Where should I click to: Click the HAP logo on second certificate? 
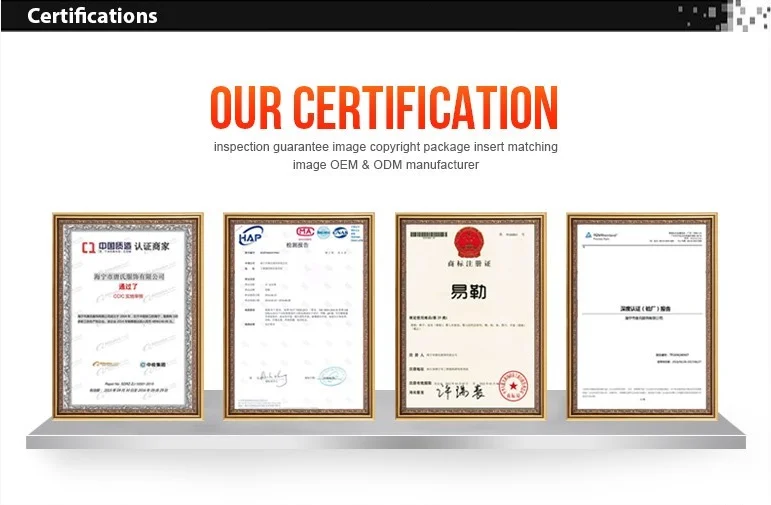251,236
